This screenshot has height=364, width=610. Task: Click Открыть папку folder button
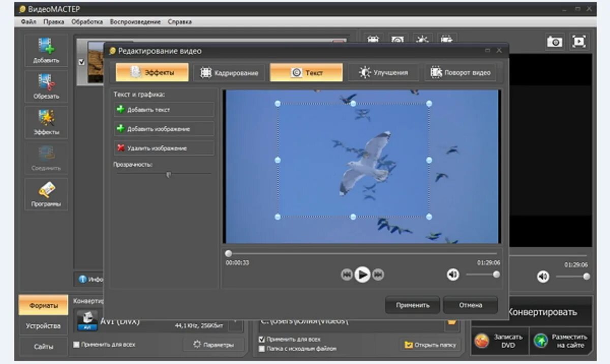(430, 345)
